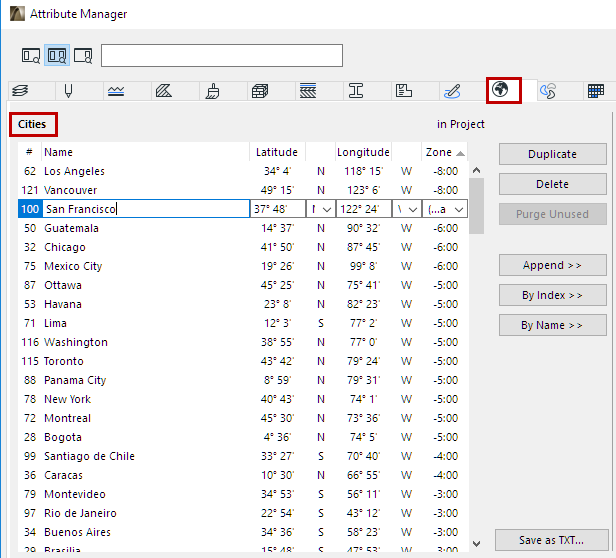
Task: Select the Chicago row
Action: (x=243, y=247)
